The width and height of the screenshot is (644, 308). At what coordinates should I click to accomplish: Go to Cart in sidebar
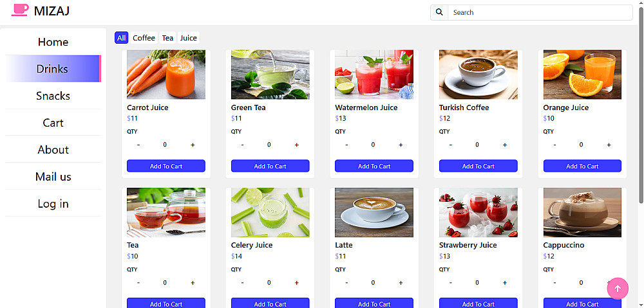pos(53,123)
